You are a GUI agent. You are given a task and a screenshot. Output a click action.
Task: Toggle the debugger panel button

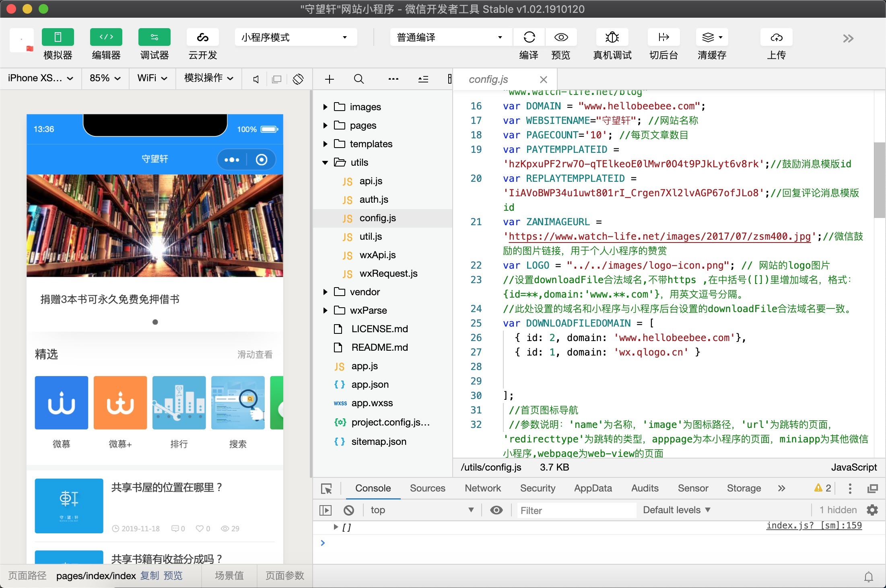154,37
